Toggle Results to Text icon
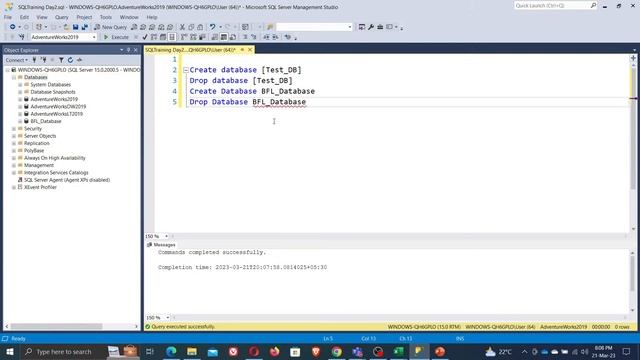The width and height of the screenshot is (640, 360). tap(215, 37)
